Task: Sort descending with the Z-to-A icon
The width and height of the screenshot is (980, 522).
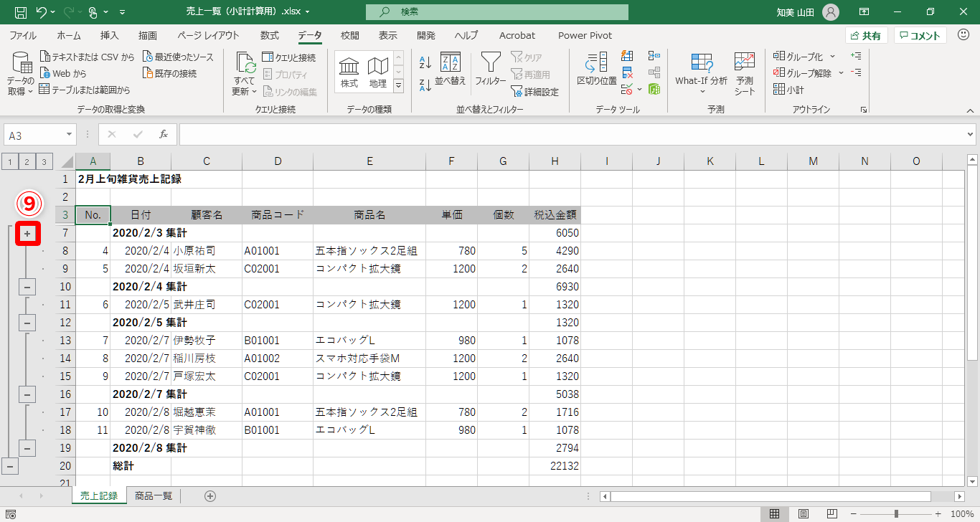Action: pos(425,85)
